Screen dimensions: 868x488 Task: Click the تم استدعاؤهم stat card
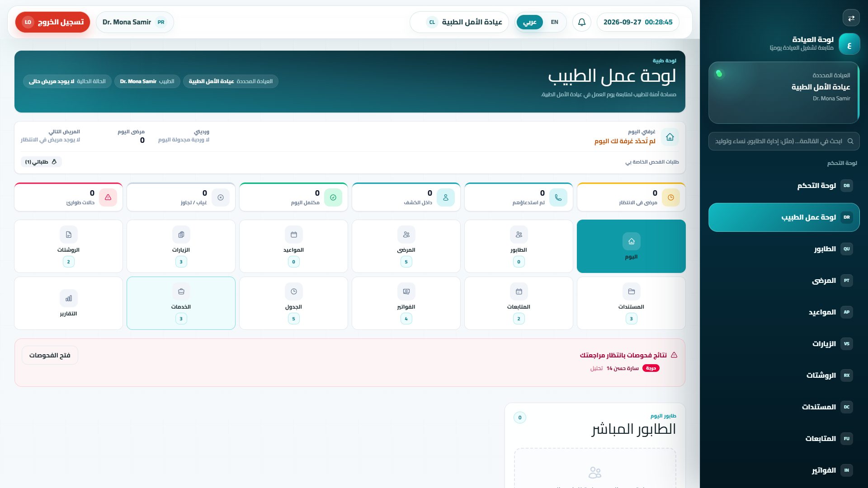tap(519, 197)
